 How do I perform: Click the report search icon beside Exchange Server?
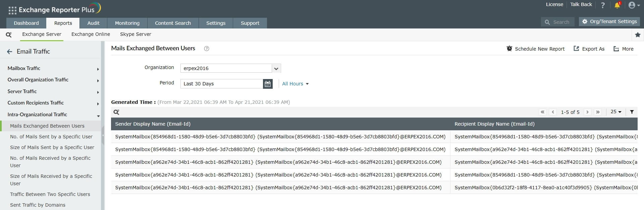9,34
